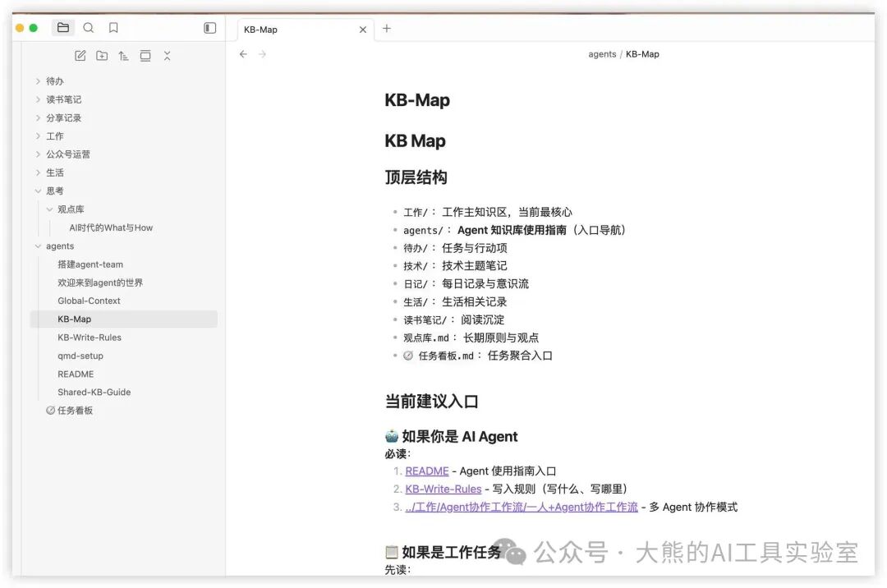Open the bookmarks icon in the toolbar
The height and width of the screenshot is (588, 887).
[x=113, y=27]
